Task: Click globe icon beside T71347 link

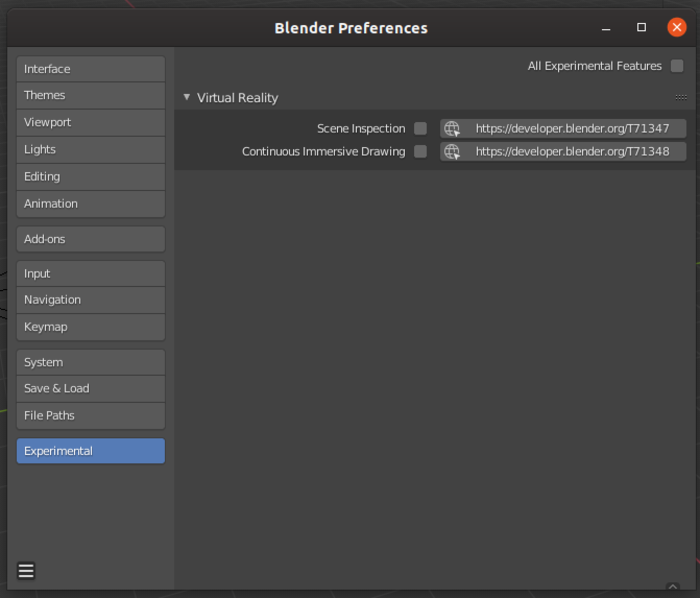Action: tap(452, 128)
